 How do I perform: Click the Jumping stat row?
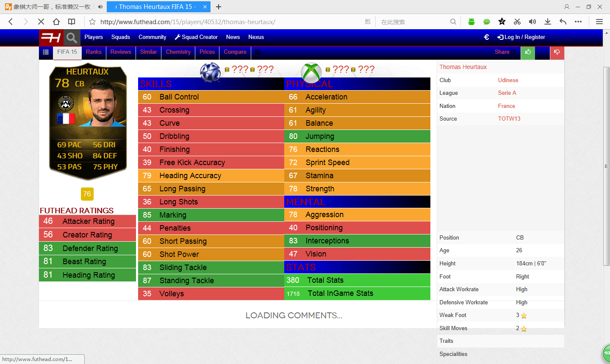pyautogui.click(x=357, y=136)
